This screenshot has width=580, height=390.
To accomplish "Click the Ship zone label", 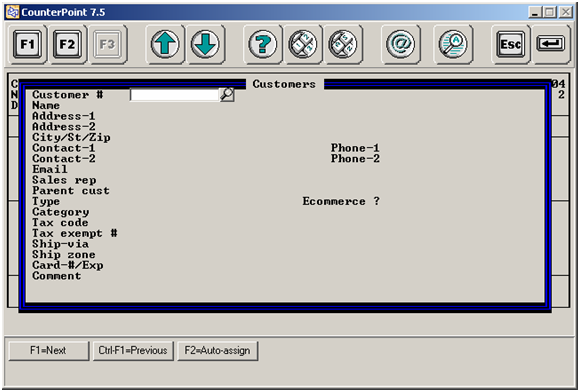I will click(x=64, y=255).
